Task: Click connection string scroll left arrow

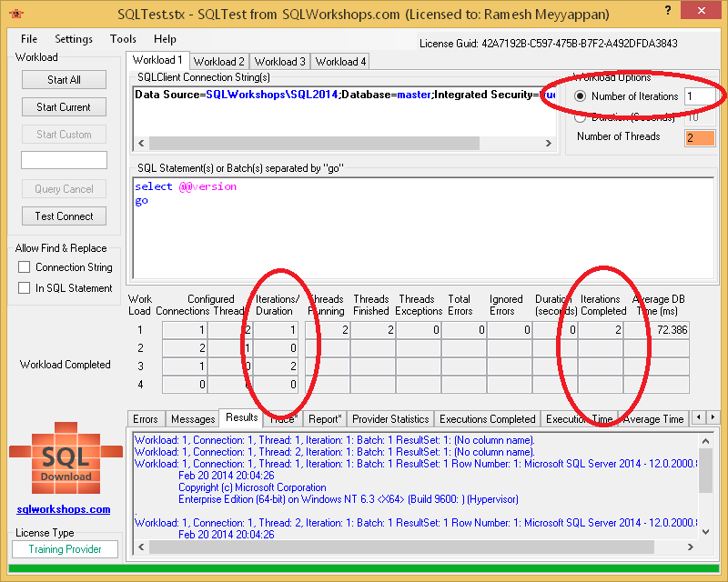Action: coord(141,144)
